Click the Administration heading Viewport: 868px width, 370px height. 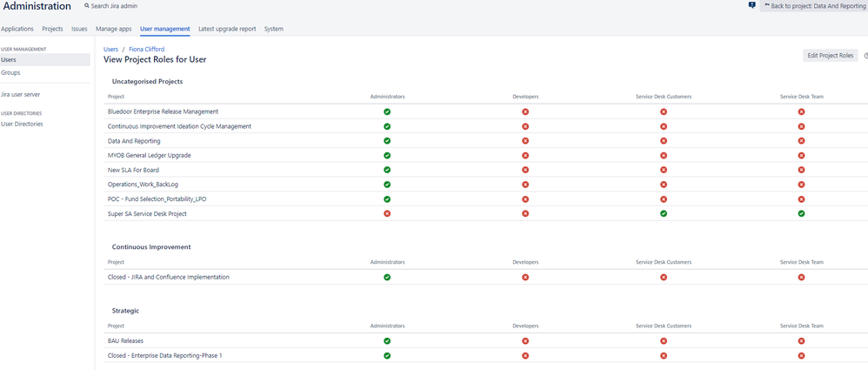37,6
